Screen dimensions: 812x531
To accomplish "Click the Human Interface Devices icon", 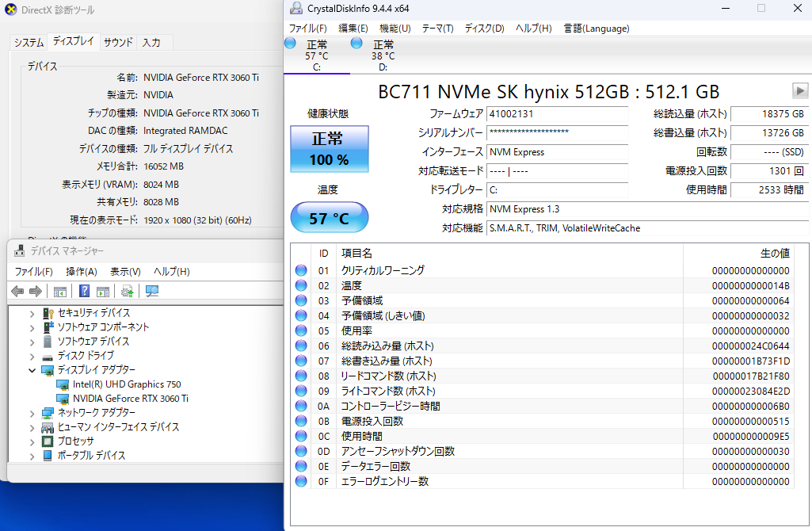I will [48, 427].
